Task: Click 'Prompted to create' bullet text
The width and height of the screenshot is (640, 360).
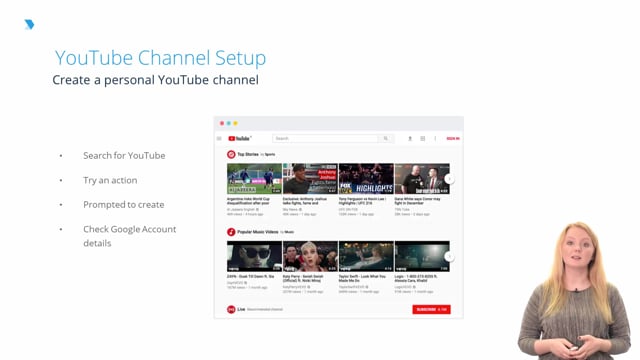Action: click(x=124, y=204)
